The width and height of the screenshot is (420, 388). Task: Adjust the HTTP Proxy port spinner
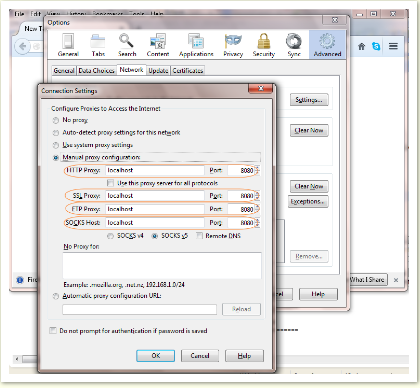tap(257, 170)
